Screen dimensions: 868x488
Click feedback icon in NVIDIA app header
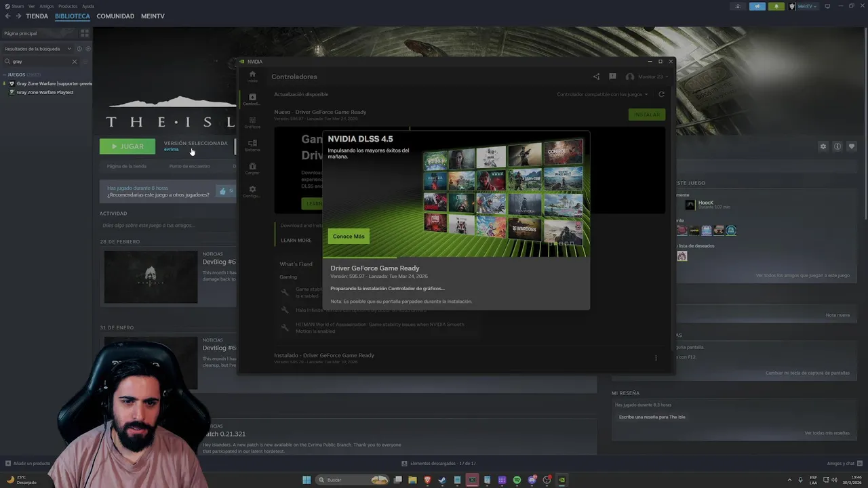[x=612, y=77]
